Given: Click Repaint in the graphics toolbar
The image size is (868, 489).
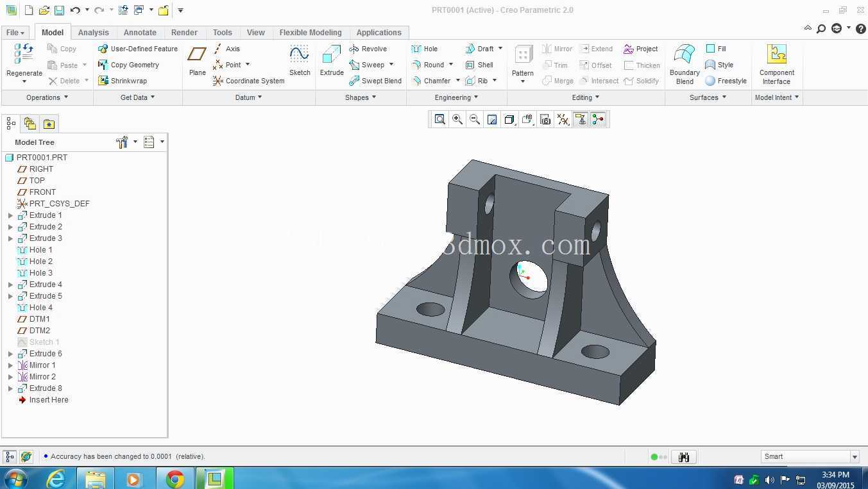Looking at the screenshot, I should 492,119.
